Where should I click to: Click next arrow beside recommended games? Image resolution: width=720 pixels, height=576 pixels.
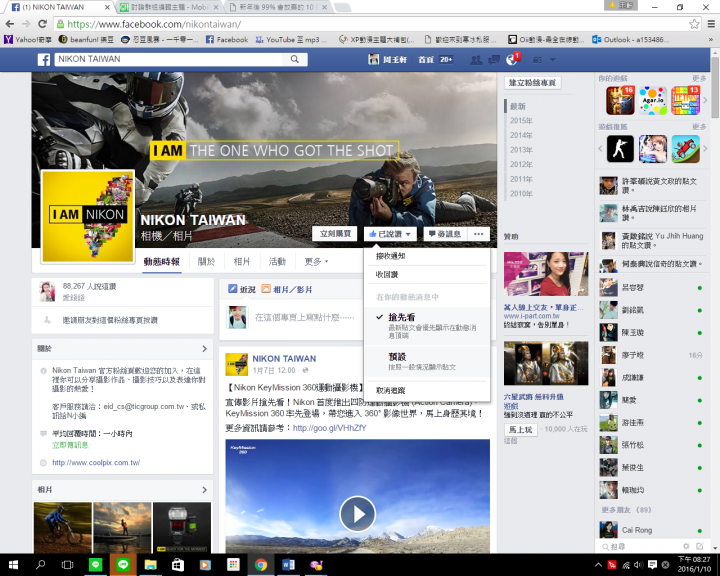pyautogui.click(x=705, y=148)
